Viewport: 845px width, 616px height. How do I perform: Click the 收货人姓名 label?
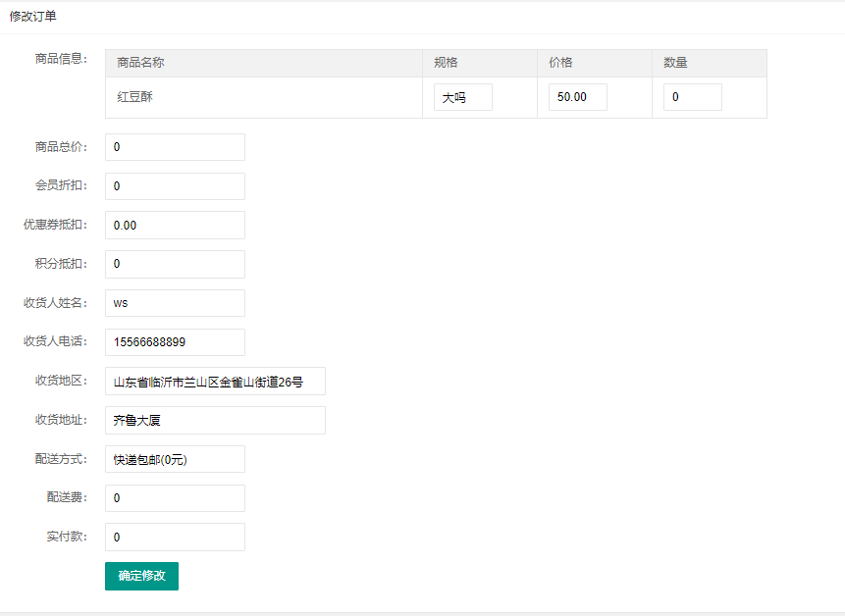pyautogui.click(x=55, y=303)
